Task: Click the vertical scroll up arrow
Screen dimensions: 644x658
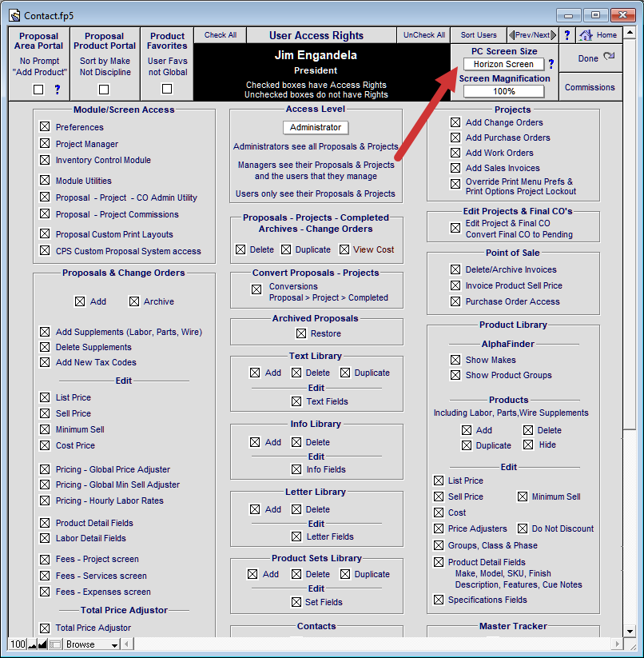Action: point(630,32)
